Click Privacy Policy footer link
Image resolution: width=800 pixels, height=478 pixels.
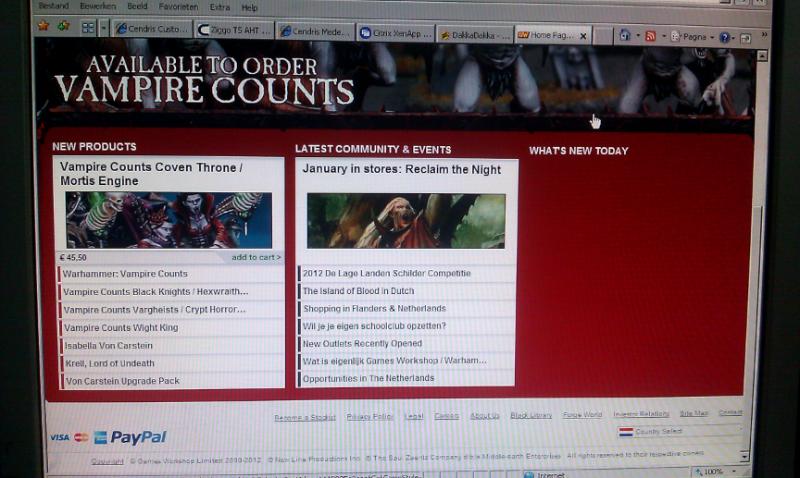pyautogui.click(x=370, y=417)
